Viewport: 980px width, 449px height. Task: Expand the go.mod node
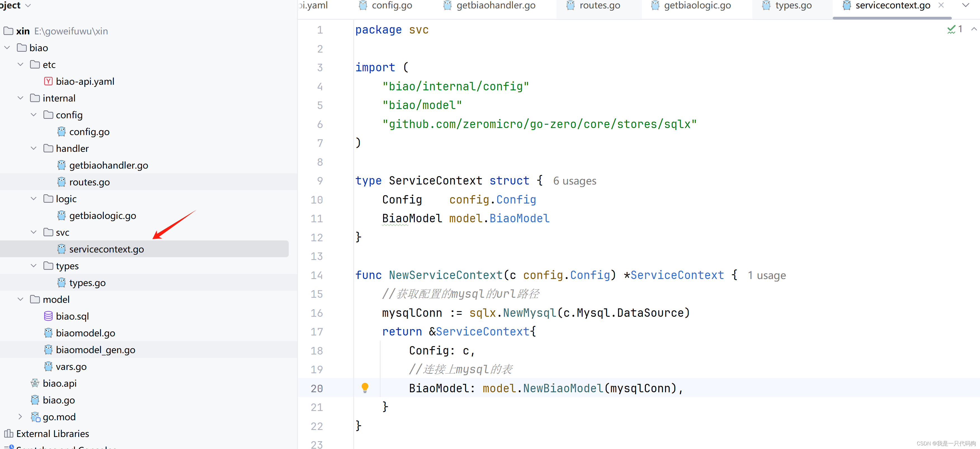coord(20,417)
